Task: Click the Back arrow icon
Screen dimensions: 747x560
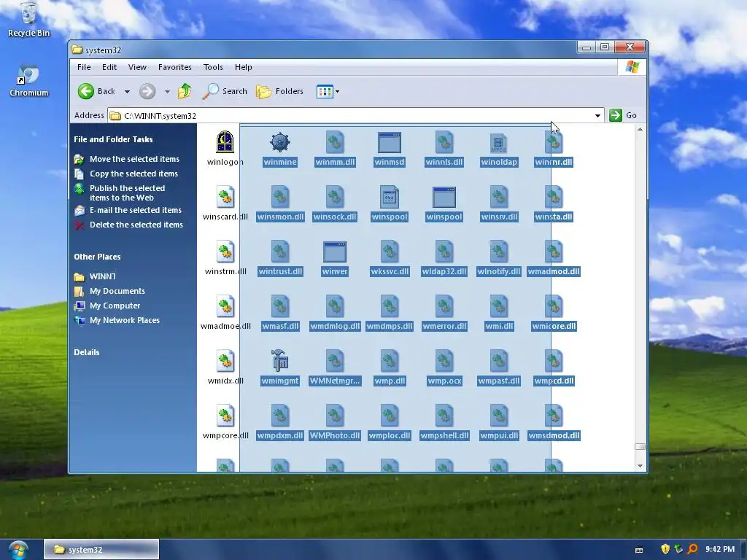Action: click(86, 91)
